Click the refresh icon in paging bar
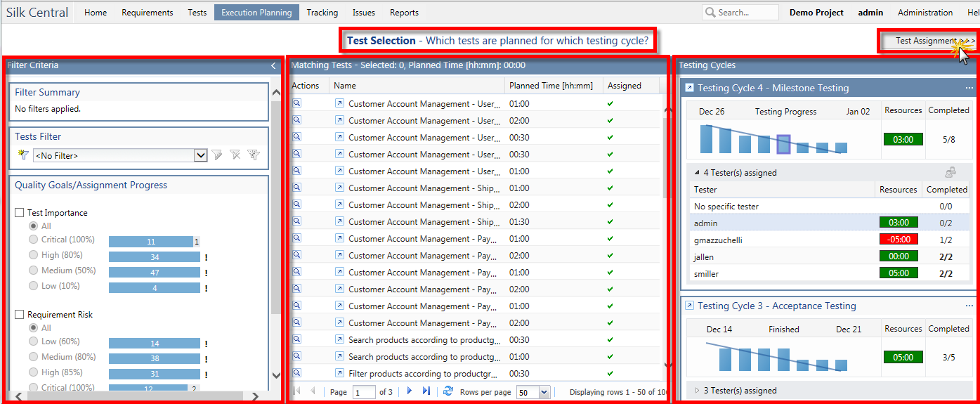The height and width of the screenshot is (404, 980). tap(448, 391)
